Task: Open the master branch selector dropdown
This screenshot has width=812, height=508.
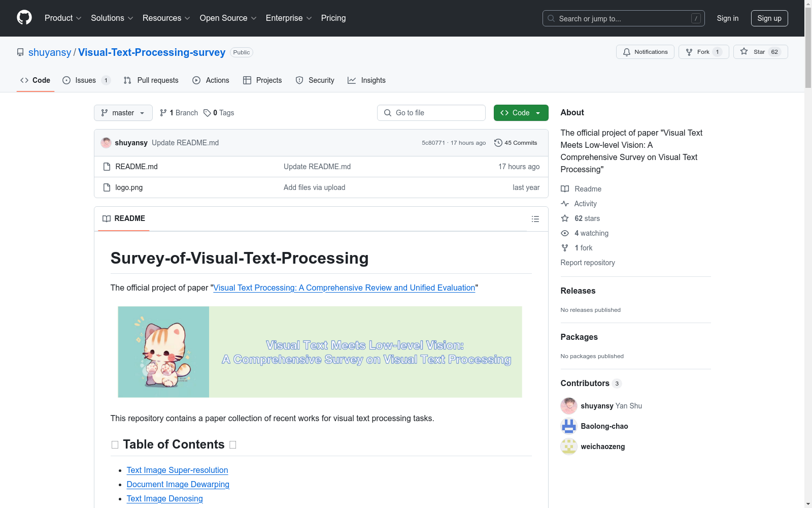Action: (x=123, y=113)
